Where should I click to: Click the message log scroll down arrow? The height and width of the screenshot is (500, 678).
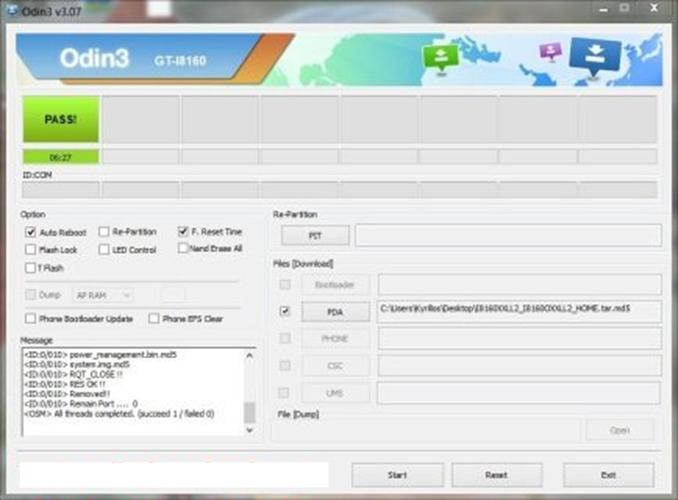[249, 430]
